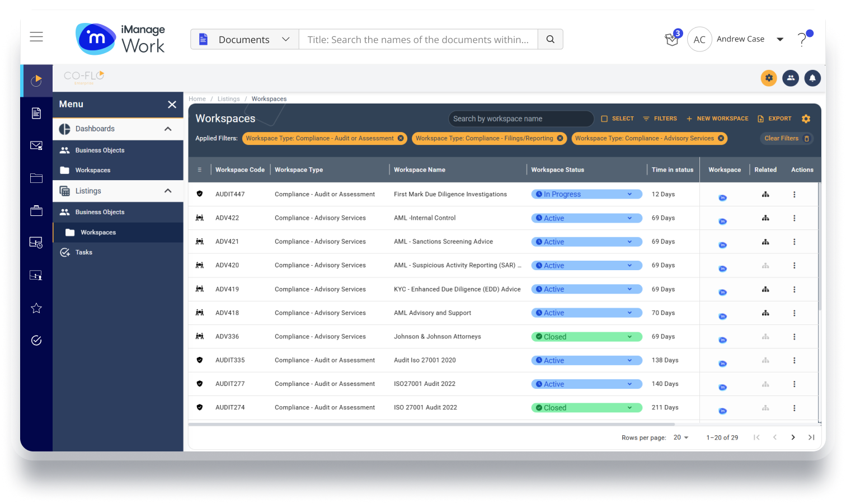The image size is (846, 504).
Task: Click the Search by workspace name field
Action: tap(520, 119)
